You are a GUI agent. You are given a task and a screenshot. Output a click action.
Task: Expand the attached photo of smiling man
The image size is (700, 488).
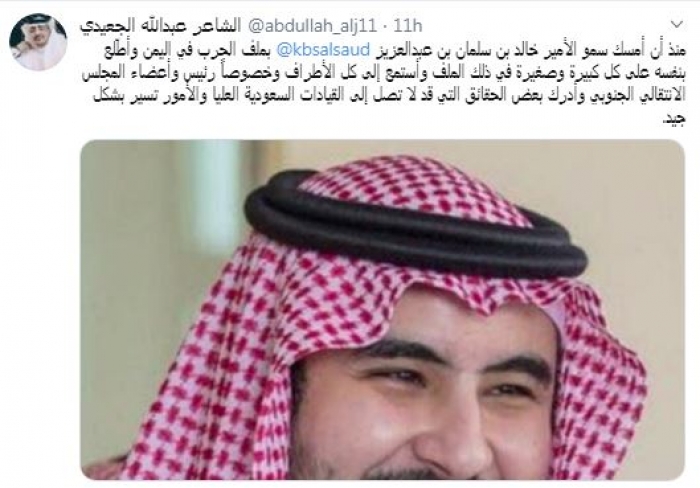382,310
